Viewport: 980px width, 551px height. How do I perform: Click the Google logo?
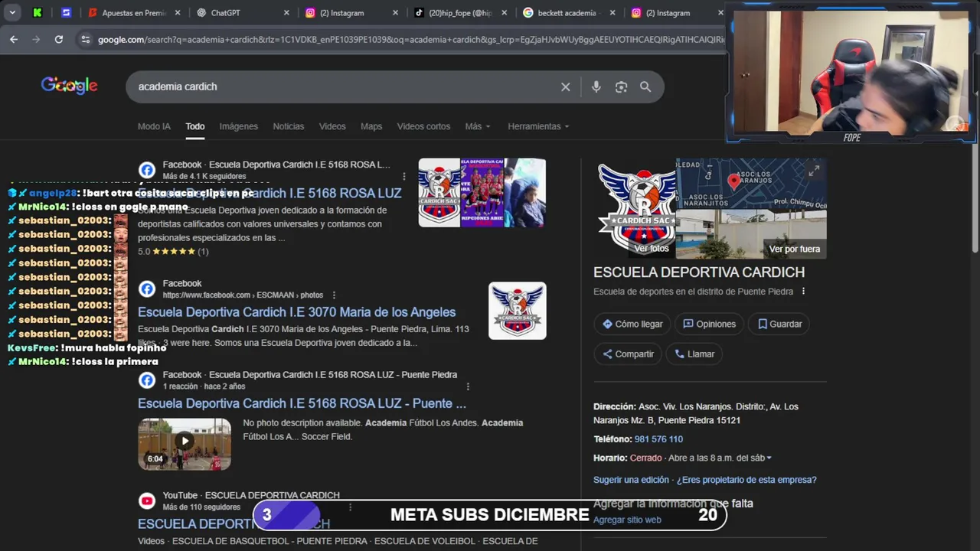69,86
